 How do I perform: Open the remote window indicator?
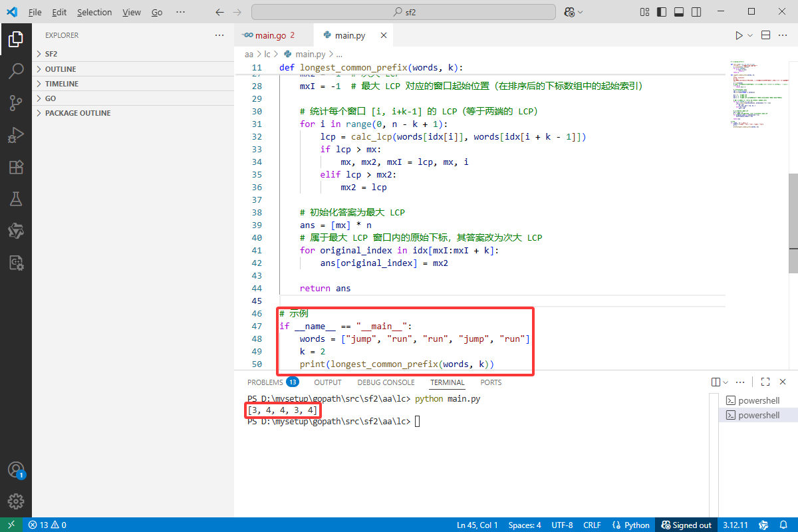pos(11,525)
